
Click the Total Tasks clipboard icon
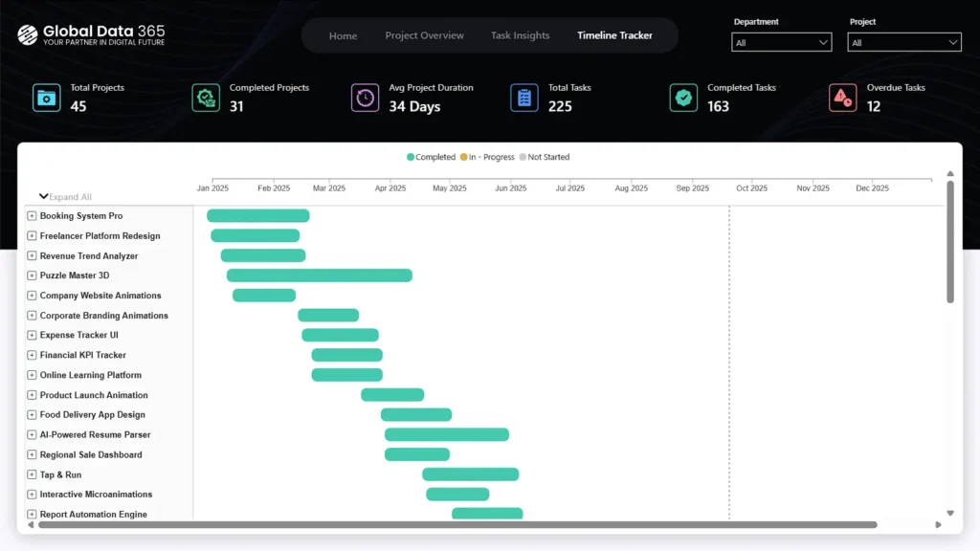(524, 99)
